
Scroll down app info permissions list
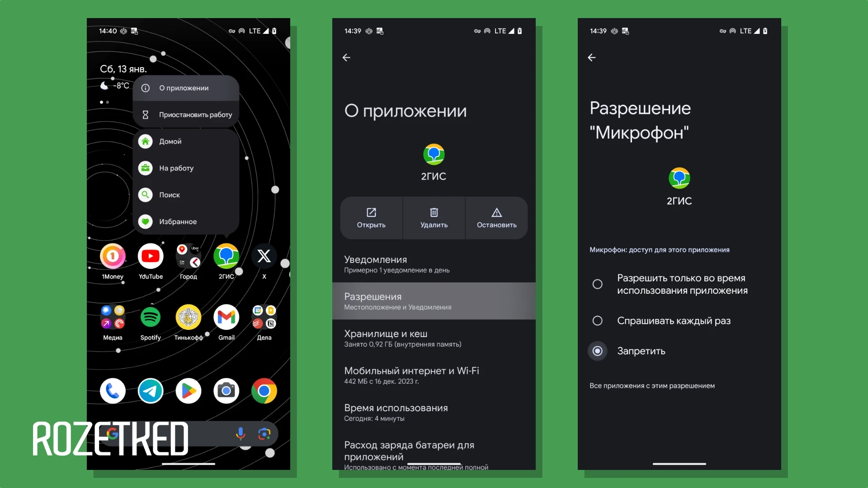point(434,301)
